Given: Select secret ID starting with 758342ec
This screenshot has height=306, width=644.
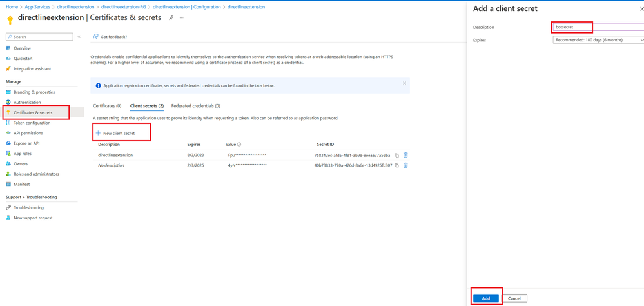Looking at the screenshot, I should click(x=352, y=155).
